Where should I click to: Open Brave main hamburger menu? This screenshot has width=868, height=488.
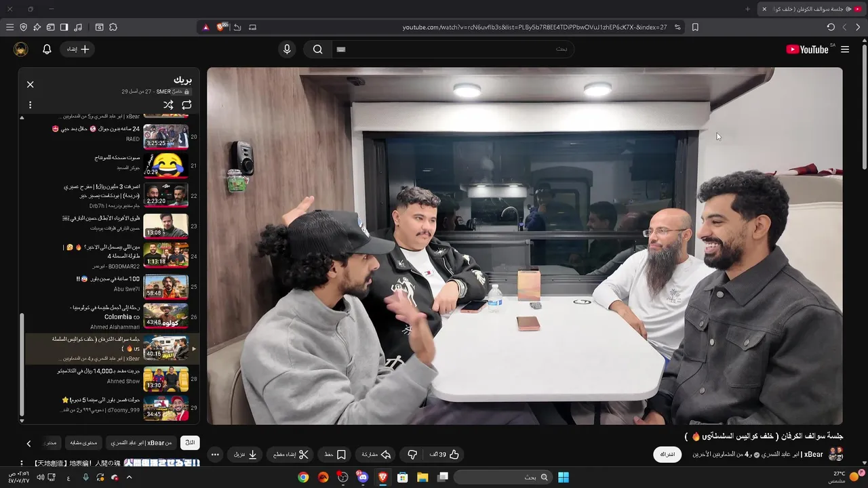pos(9,27)
